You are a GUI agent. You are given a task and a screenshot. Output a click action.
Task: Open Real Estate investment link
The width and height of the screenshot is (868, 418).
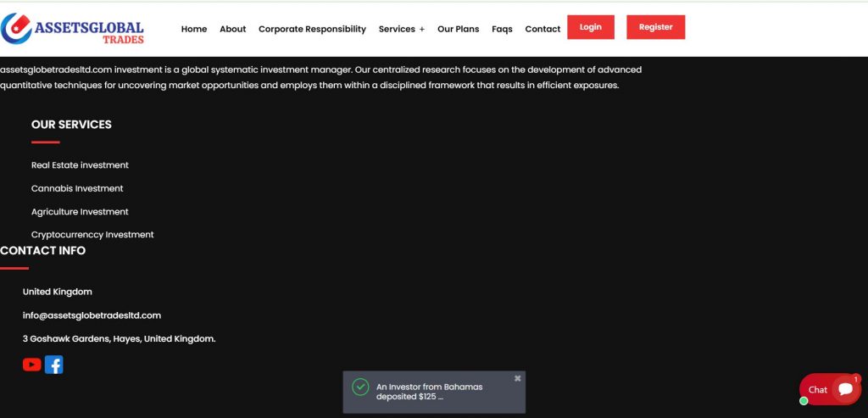[80, 165]
